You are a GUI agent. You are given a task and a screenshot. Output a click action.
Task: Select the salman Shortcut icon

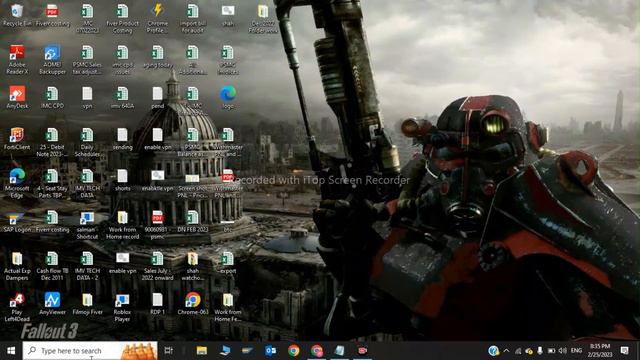pyautogui.click(x=87, y=224)
